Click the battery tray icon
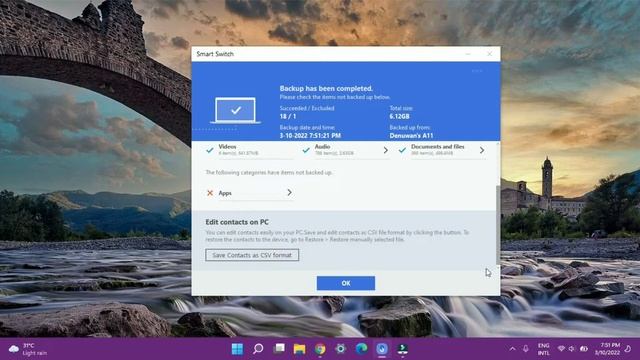The height and width of the screenshot is (360, 640). (x=584, y=349)
